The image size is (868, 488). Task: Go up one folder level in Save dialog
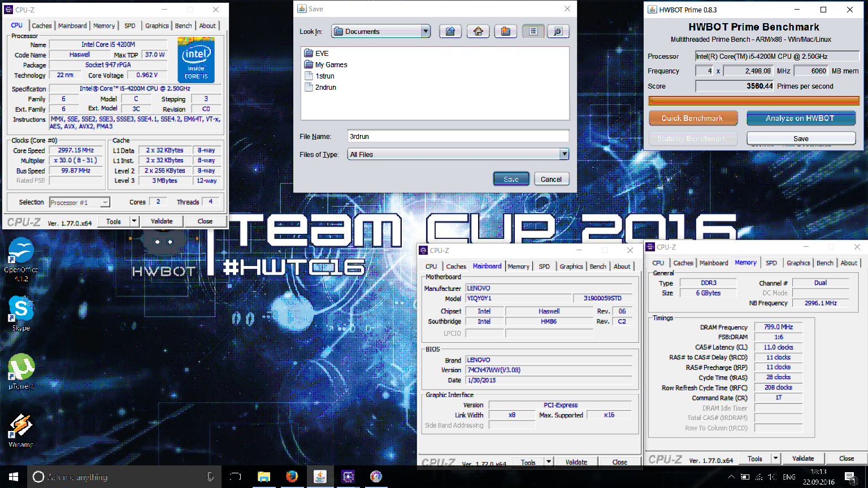(x=450, y=32)
